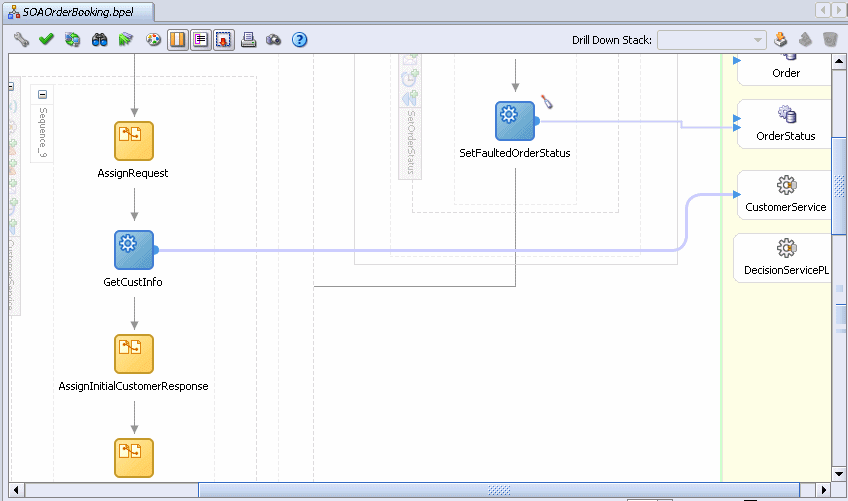This screenshot has width=848, height=501.
Task: Select the SOAOrderBooking.bpel tab
Action: [78, 12]
